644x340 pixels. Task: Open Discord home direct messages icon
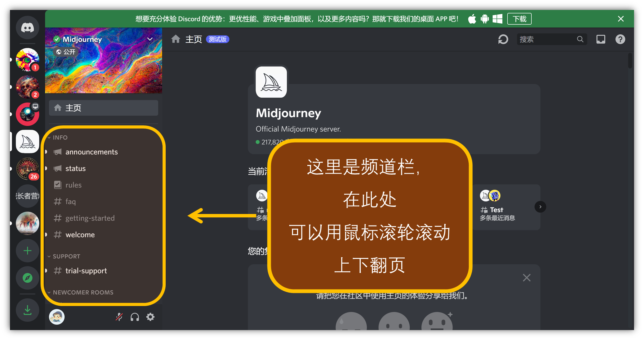click(27, 28)
